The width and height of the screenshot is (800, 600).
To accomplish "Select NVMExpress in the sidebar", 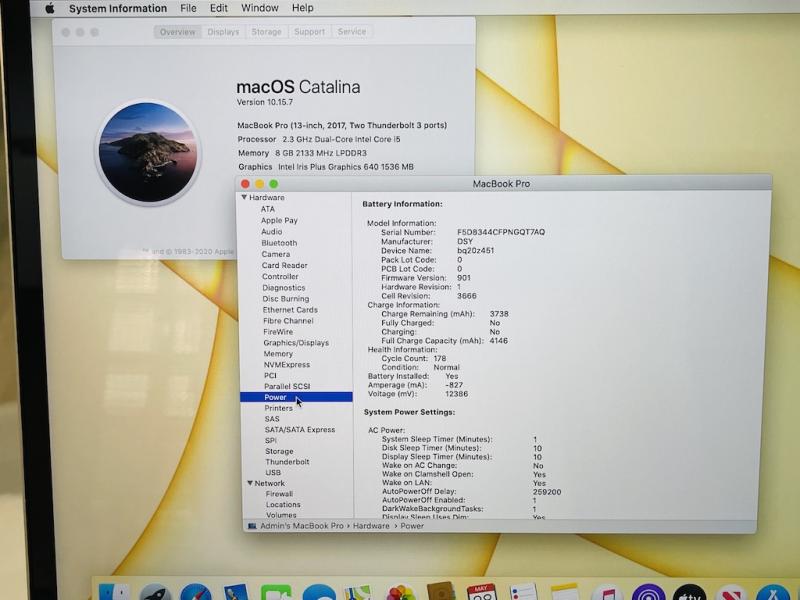I will pyautogui.click(x=287, y=365).
